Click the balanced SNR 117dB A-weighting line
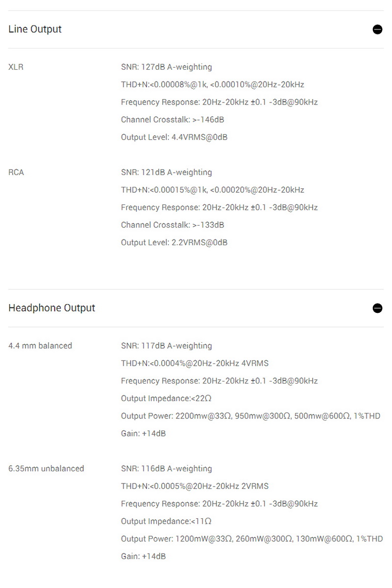The width and height of the screenshot is (392, 588). (x=167, y=346)
